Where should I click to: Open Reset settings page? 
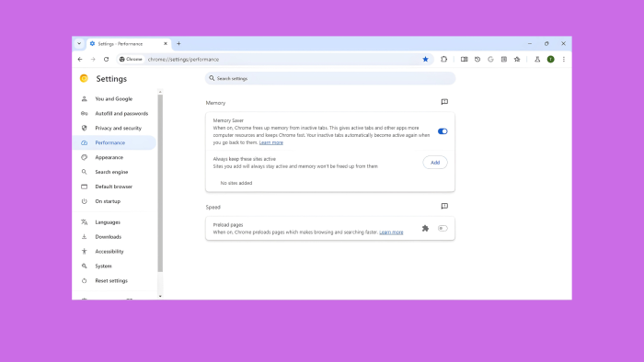pyautogui.click(x=114, y=281)
